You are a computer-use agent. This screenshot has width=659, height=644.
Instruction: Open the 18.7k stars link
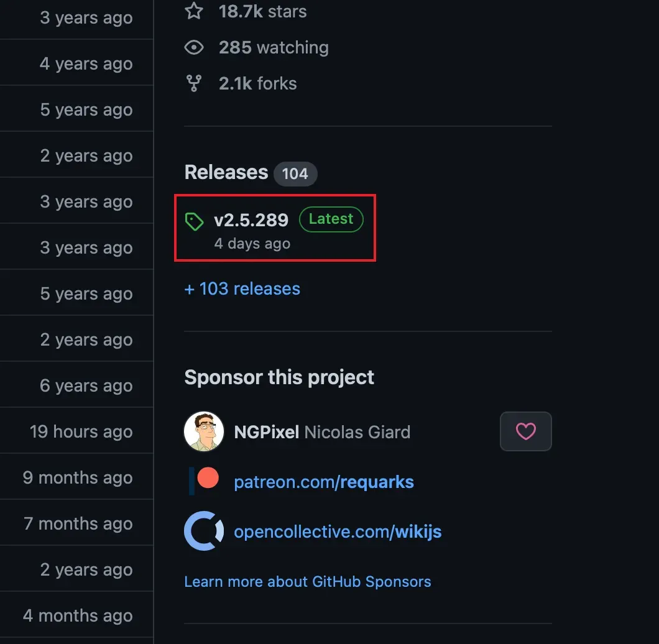tap(262, 11)
